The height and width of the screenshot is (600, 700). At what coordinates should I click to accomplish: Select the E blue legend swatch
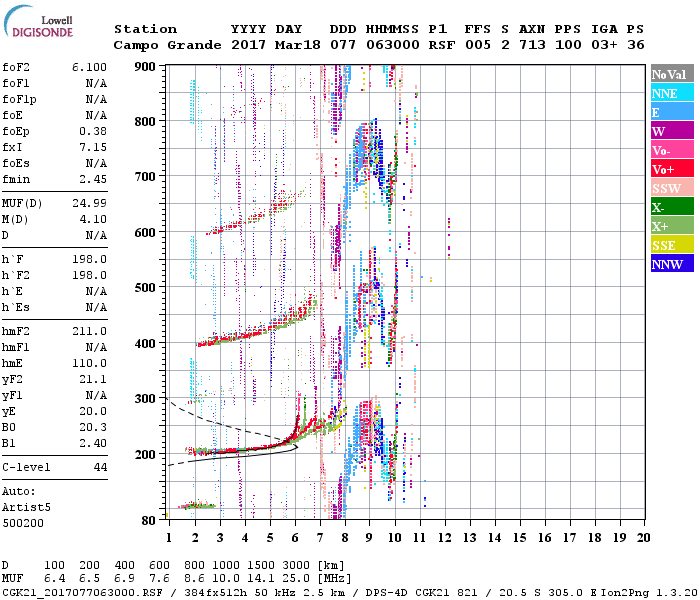tap(672, 112)
